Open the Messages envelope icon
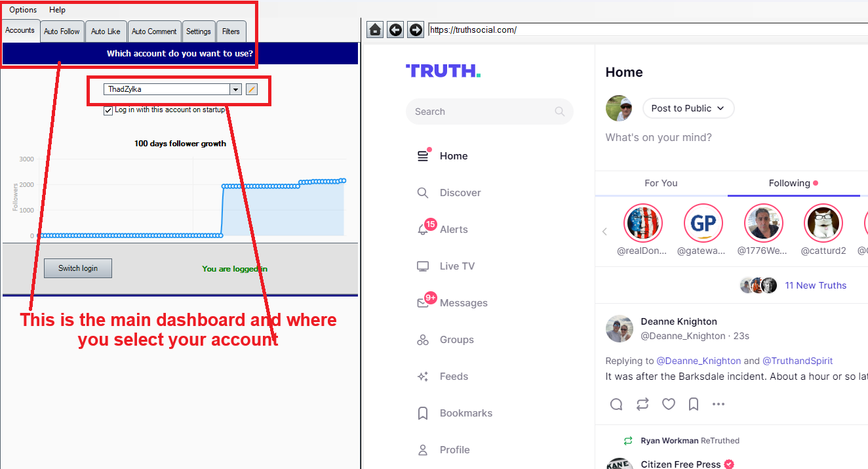This screenshot has width=868, height=469. (x=424, y=303)
